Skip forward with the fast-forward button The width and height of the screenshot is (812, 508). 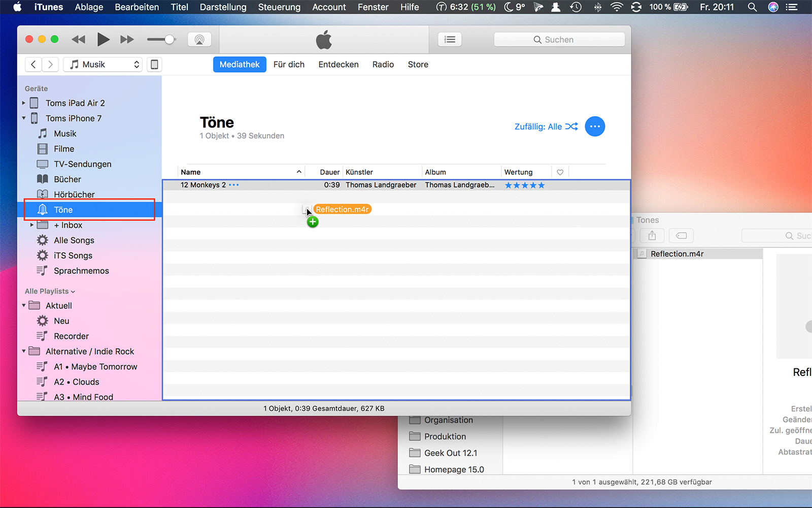pos(127,40)
